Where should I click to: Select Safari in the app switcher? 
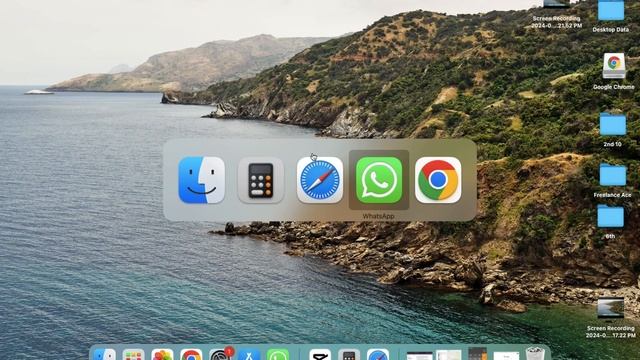pos(320,180)
